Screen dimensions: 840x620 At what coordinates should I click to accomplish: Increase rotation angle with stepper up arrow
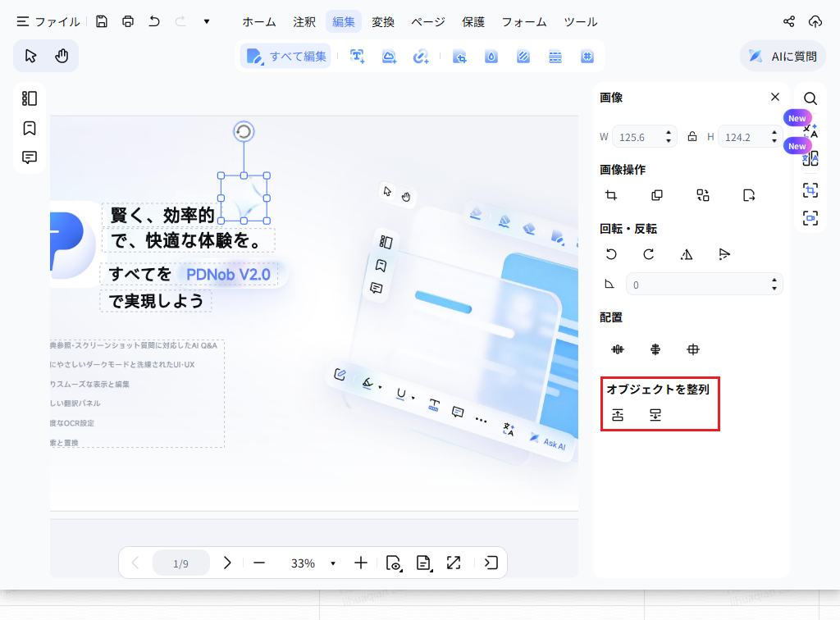click(x=774, y=280)
